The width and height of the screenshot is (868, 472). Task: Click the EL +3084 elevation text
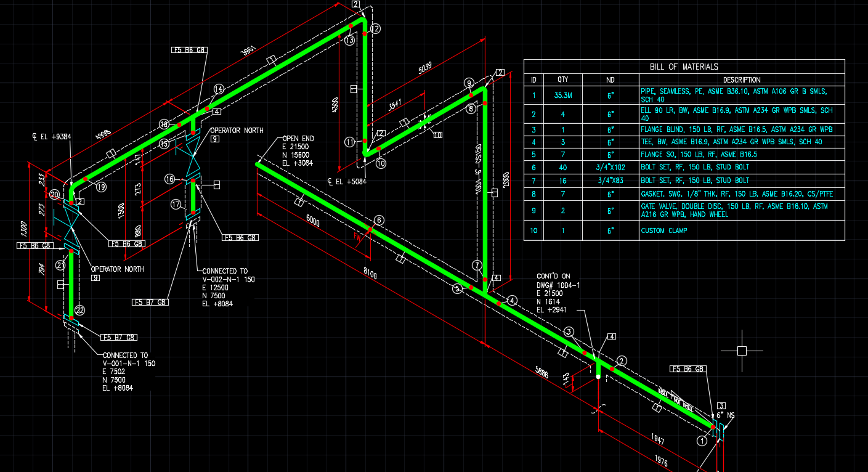coord(298,163)
